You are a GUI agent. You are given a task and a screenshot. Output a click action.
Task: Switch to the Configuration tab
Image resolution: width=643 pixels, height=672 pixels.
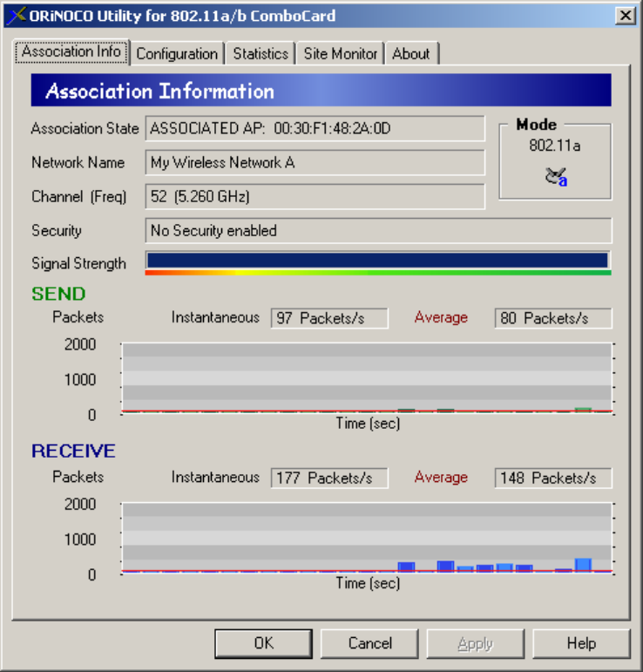pos(177,53)
